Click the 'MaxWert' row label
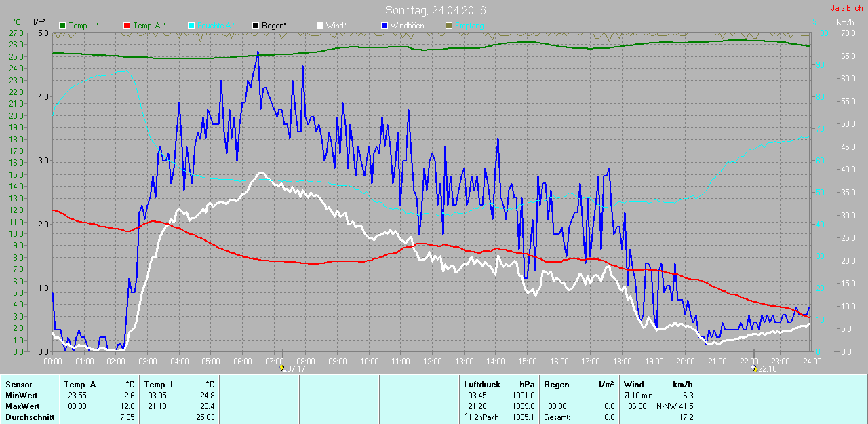The width and height of the screenshot is (868, 424). pyautogui.click(x=21, y=406)
